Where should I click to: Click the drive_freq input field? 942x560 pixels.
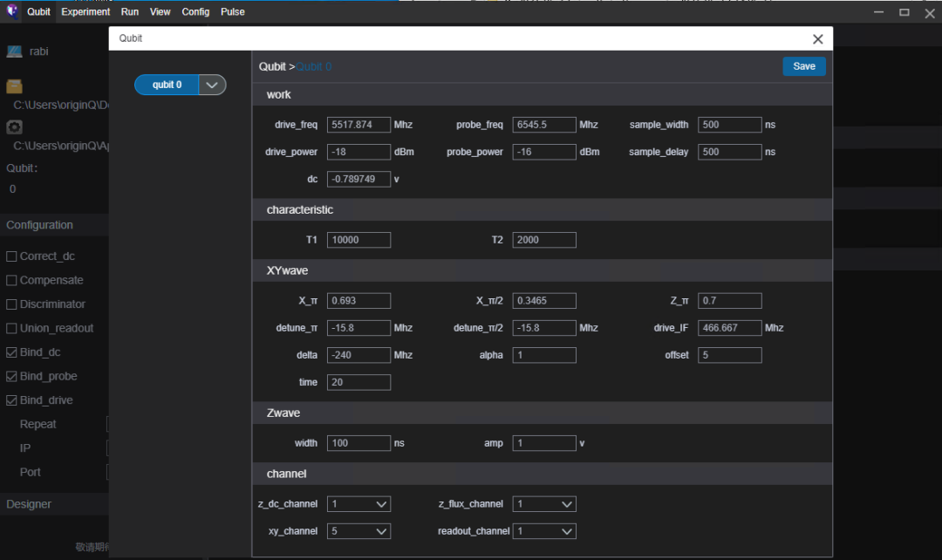[358, 125]
